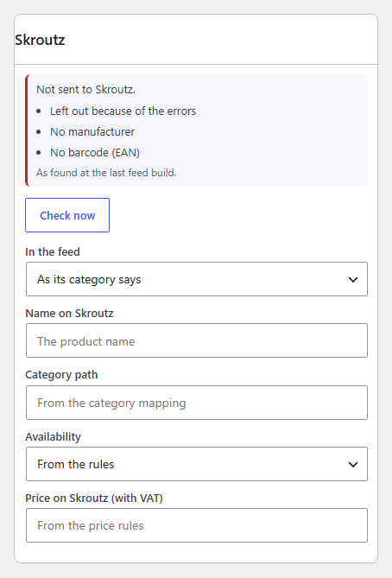Screen dimensions: 392x578
Task: Click the 'Availability' label
Action: 53,436
